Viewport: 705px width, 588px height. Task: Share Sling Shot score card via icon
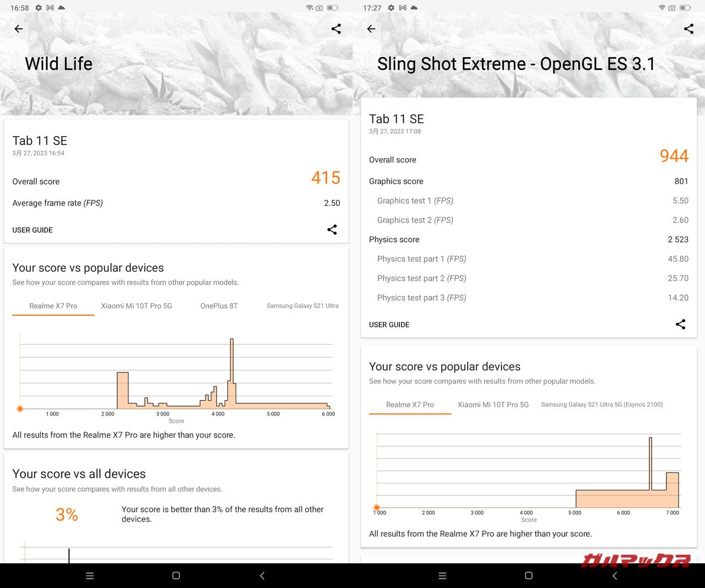pyautogui.click(x=680, y=325)
